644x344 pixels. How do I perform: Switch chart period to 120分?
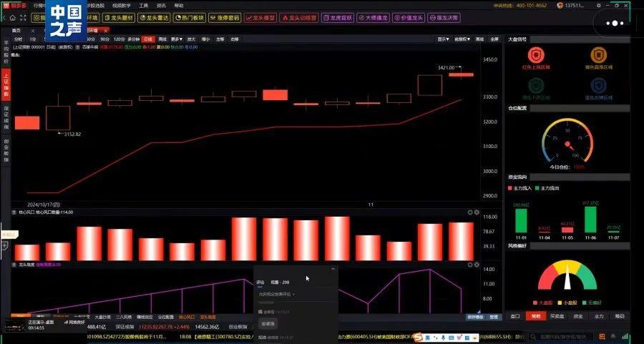(119, 39)
